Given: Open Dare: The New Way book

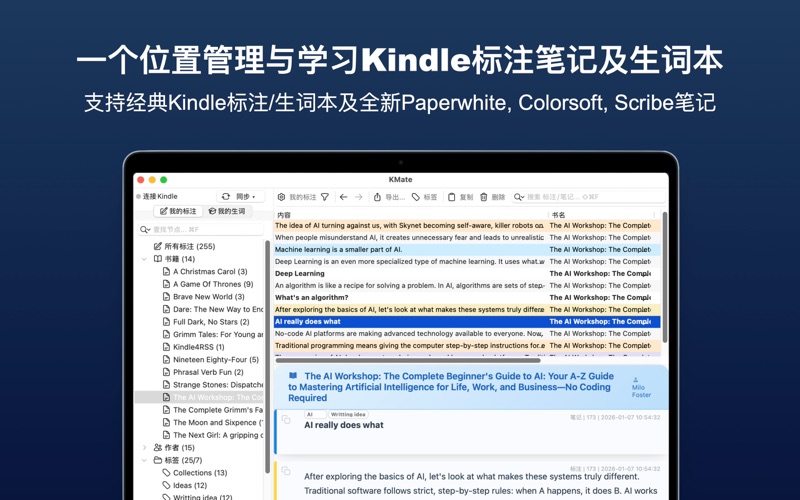Looking at the screenshot, I should click(x=213, y=309).
